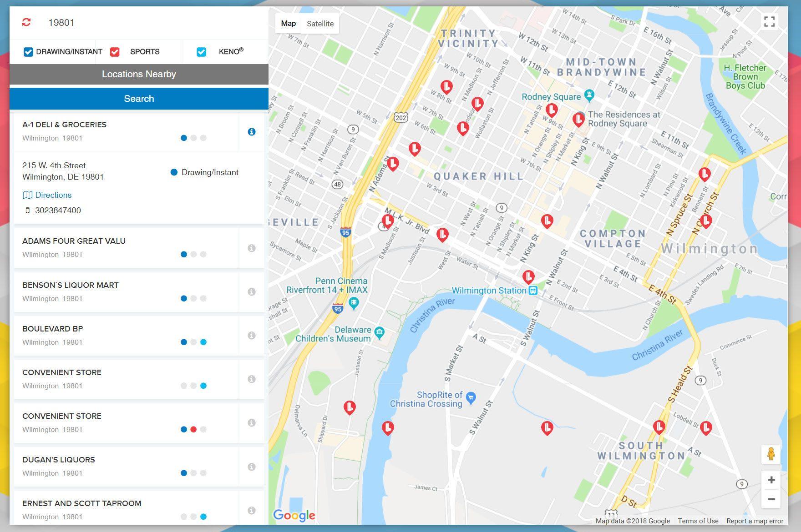Select the Map view tab
Image resolution: width=801 pixels, height=532 pixels.
[288, 23]
